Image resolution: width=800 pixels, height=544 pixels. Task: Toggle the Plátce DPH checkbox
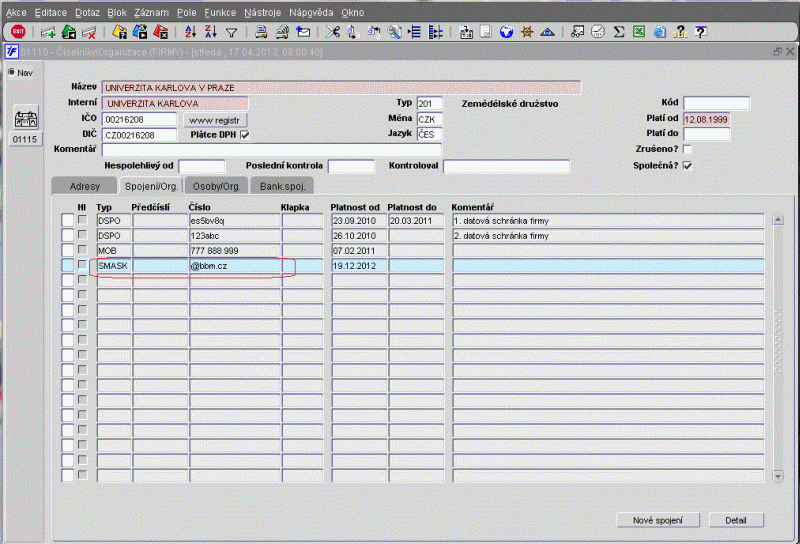(245, 135)
